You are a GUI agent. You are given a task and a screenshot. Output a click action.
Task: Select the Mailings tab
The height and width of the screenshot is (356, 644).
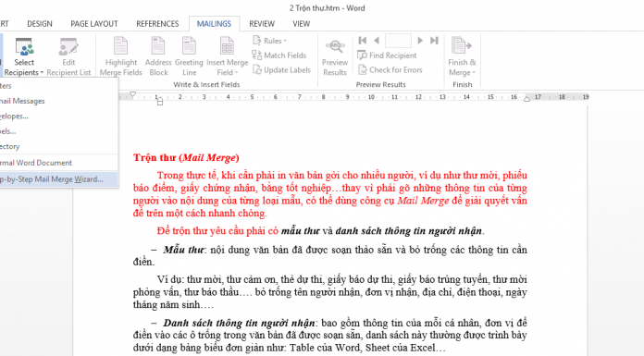point(214,24)
